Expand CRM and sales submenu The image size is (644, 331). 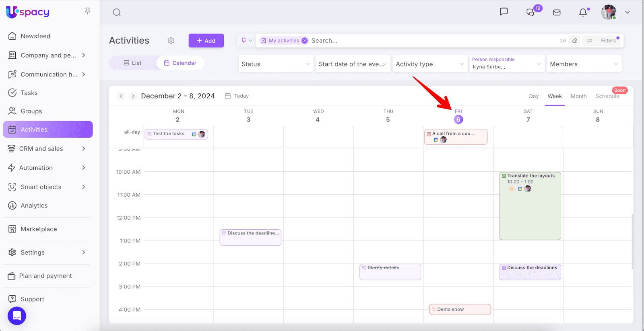coord(83,149)
